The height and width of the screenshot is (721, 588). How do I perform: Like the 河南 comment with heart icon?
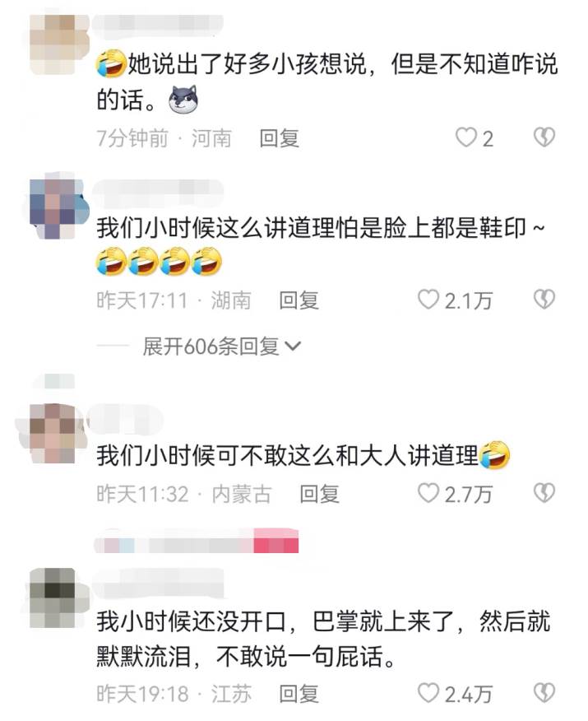tap(465, 137)
